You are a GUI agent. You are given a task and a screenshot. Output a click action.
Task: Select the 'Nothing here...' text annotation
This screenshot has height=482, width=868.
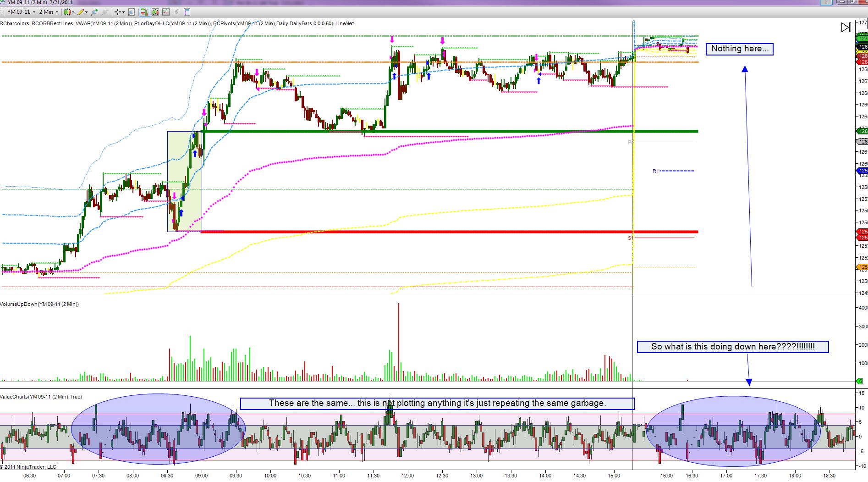pos(739,49)
